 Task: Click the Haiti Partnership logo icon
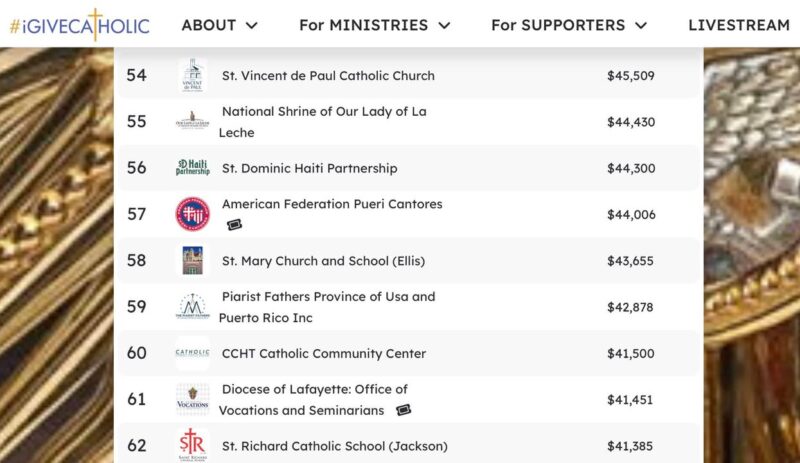192,168
